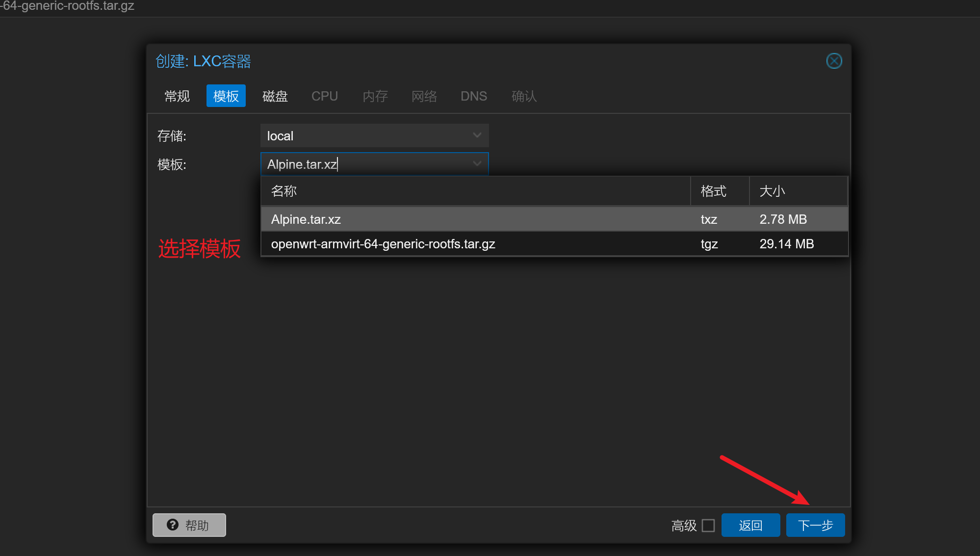
Task: Expand the storage 'local' dropdown arrow
Action: point(477,135)
